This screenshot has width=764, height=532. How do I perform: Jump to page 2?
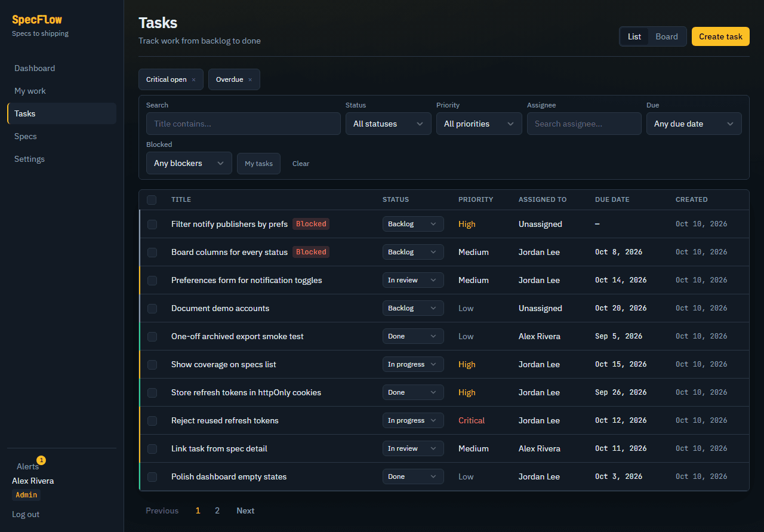click(x=217, y=511)
